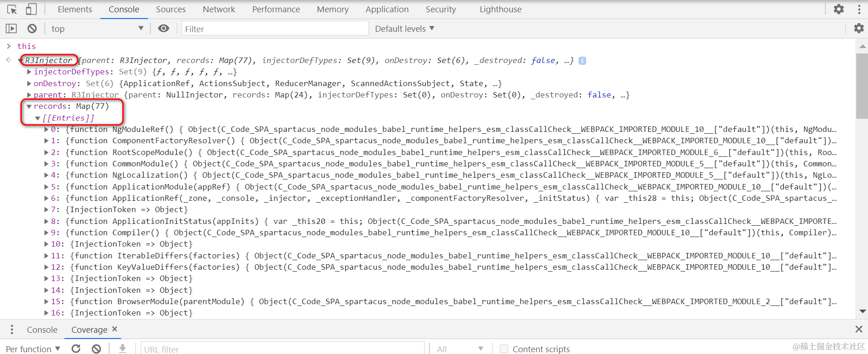
Task: Click scrollbar up arrow in console
Action: tap(863, 46)
